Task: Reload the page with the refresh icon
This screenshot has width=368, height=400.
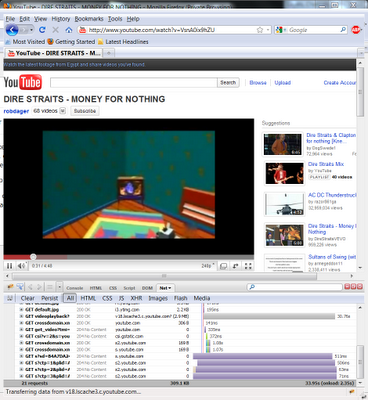Action: (42, 30)
